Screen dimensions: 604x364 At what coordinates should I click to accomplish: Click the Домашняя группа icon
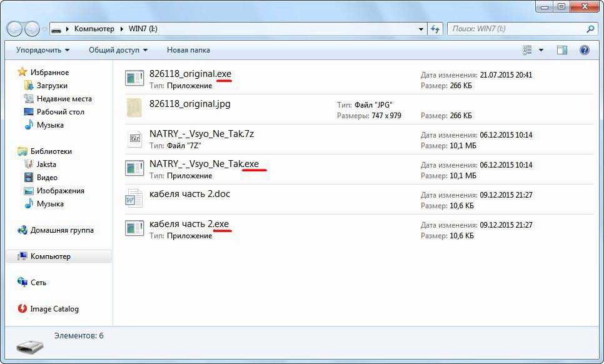click(23, 230)
